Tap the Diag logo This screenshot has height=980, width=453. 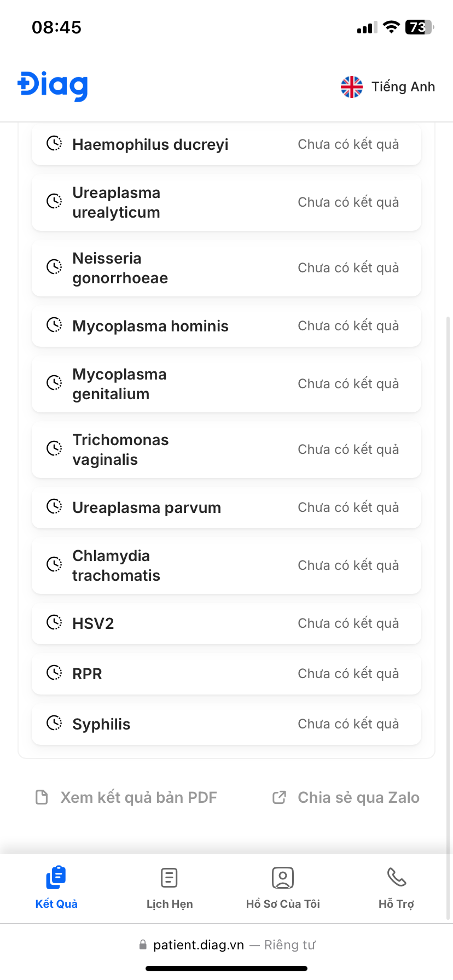53,86
